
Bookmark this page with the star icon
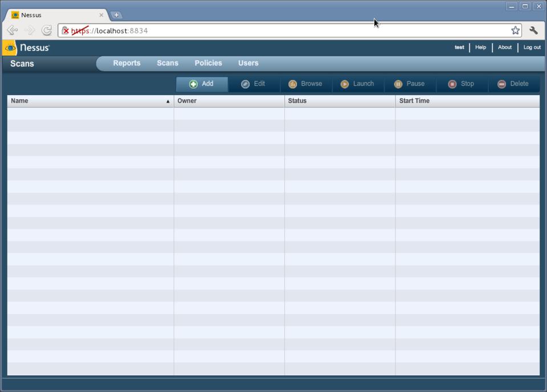tap(515, 31)
